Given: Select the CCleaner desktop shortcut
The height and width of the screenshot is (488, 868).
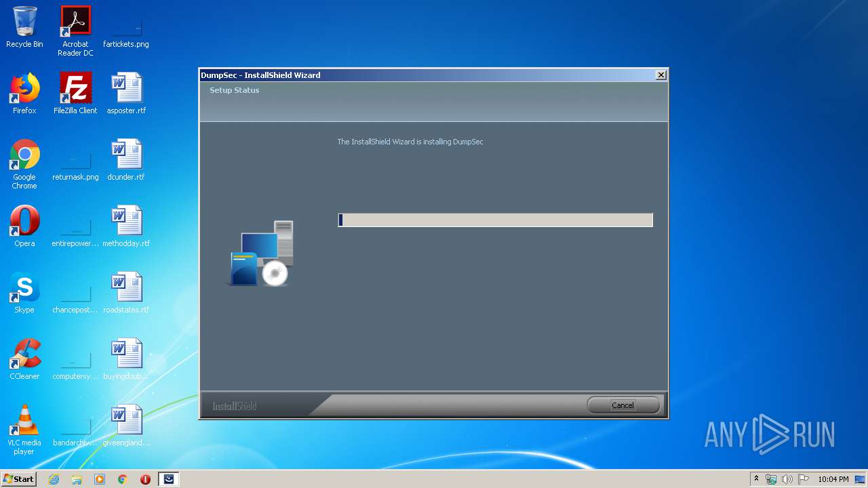Looking at the screenshot, I should pos(24,360).
